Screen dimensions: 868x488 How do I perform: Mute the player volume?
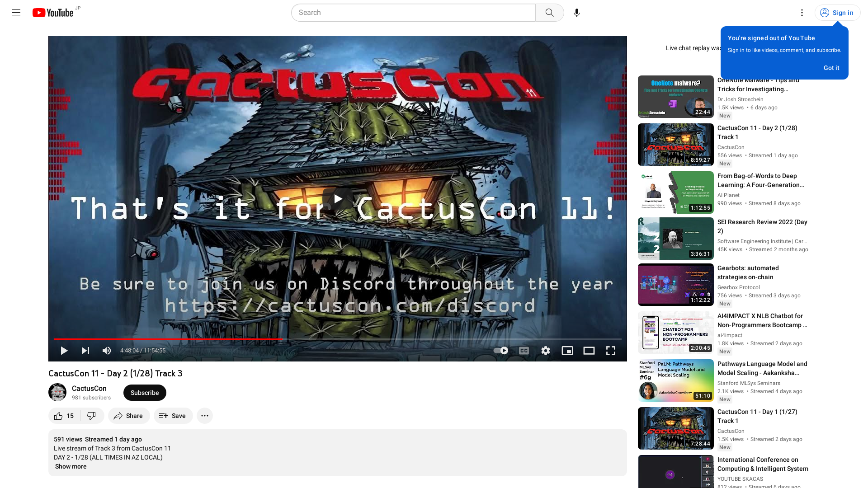point(106,351)
